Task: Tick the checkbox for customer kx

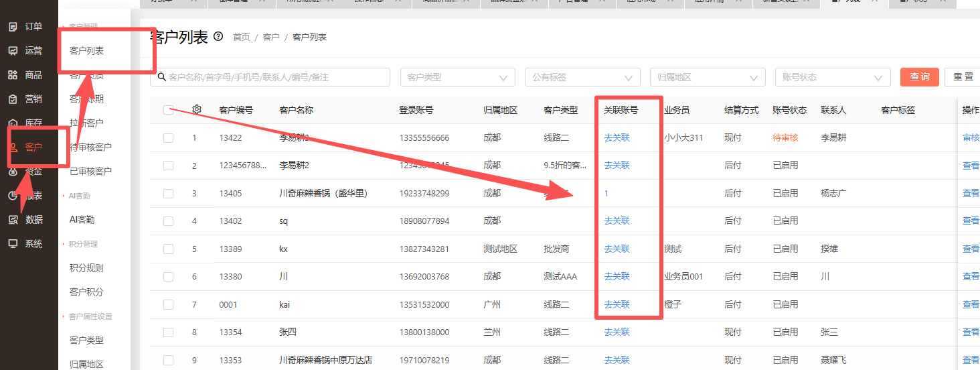Action: tap(168, 249)
